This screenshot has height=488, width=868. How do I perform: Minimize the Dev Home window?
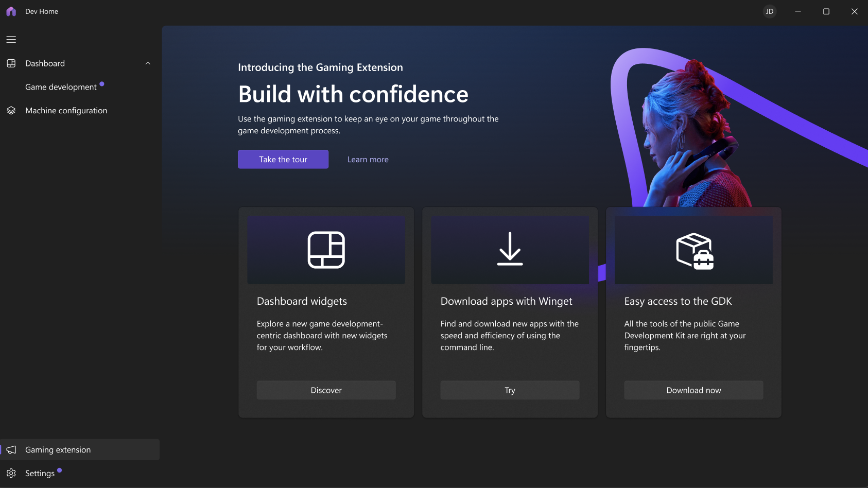798,11
